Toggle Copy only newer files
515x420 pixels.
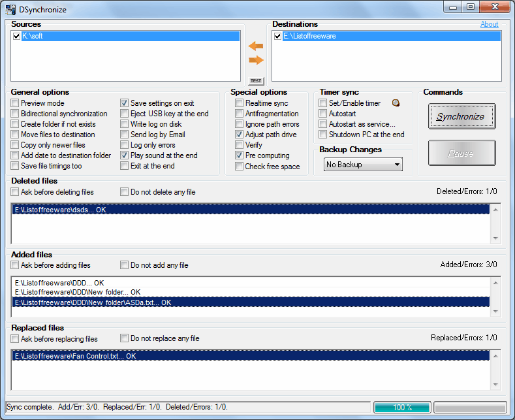[15, 145]
